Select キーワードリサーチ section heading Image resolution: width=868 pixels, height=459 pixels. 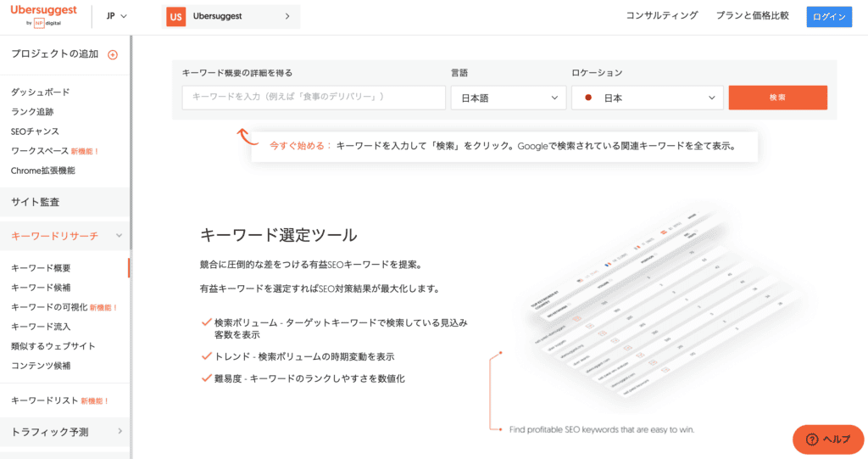click(x=55, y=236)
